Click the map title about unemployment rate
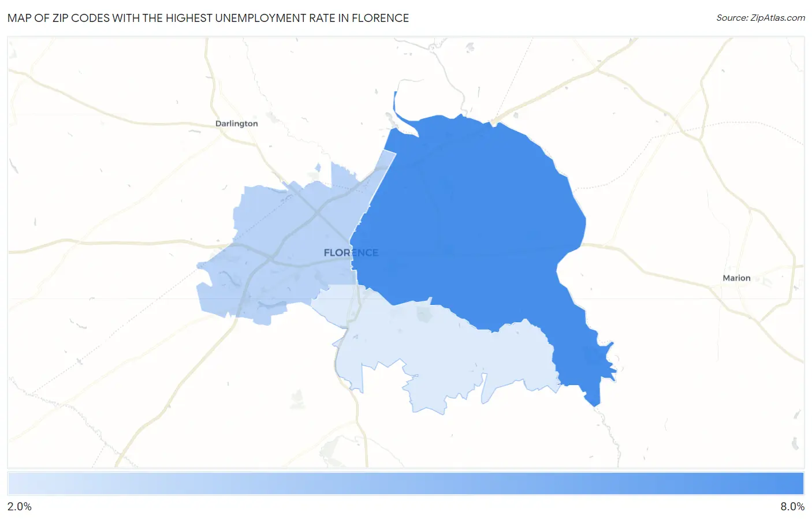The width and height of the screenshot is (812, 519). (208, 18)
